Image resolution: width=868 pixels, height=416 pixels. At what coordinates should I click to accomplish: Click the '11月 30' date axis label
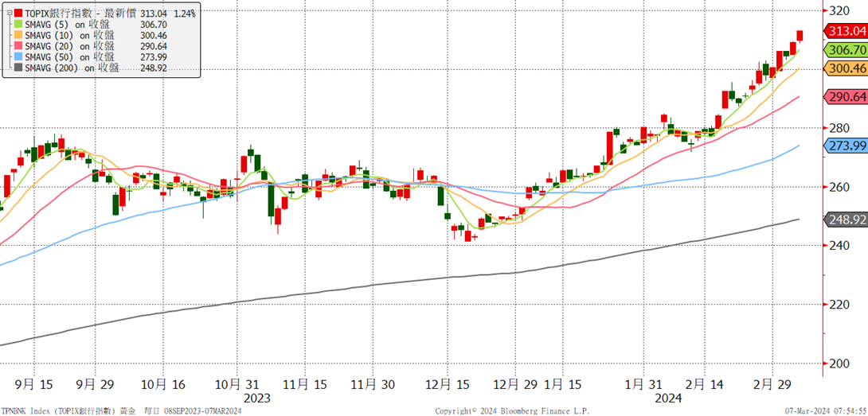(x=373, y=384)
